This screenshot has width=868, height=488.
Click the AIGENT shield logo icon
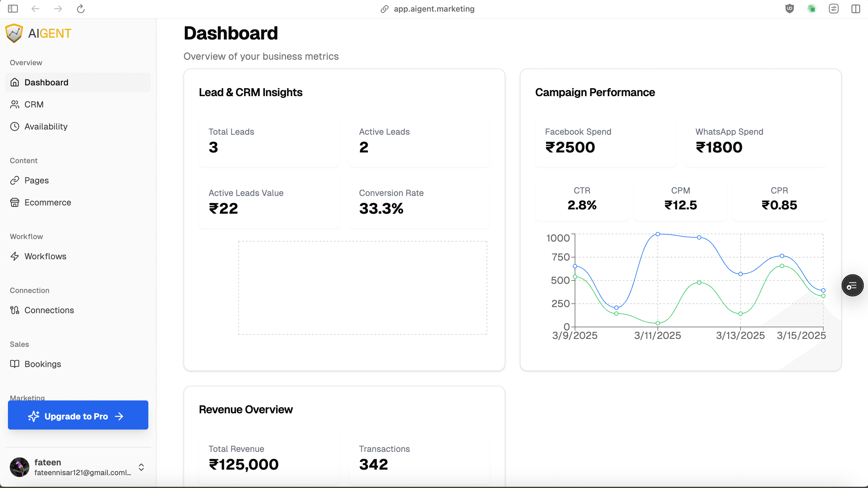[x=14, y=33]
